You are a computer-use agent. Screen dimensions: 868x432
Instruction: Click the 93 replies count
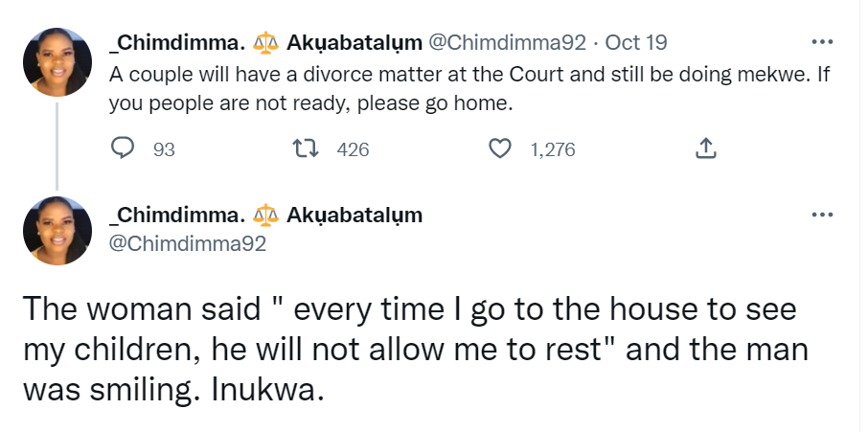[164, 149]
